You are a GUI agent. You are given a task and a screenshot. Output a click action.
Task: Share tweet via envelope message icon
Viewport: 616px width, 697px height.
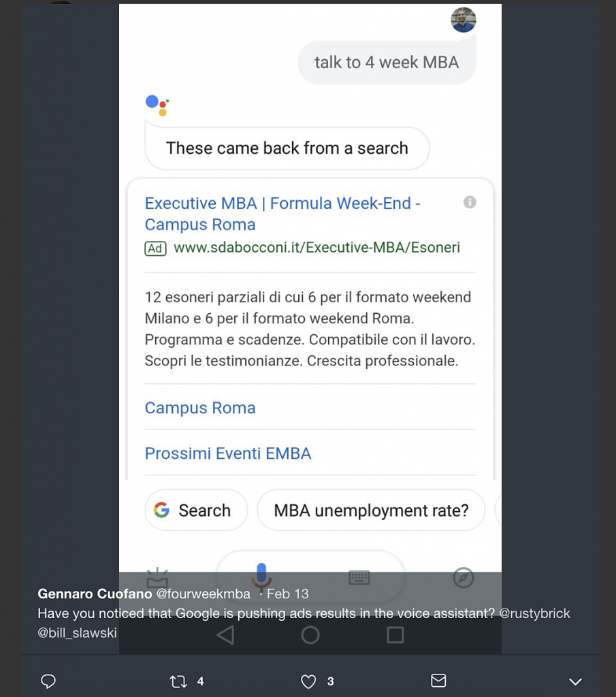pos(439,681)
